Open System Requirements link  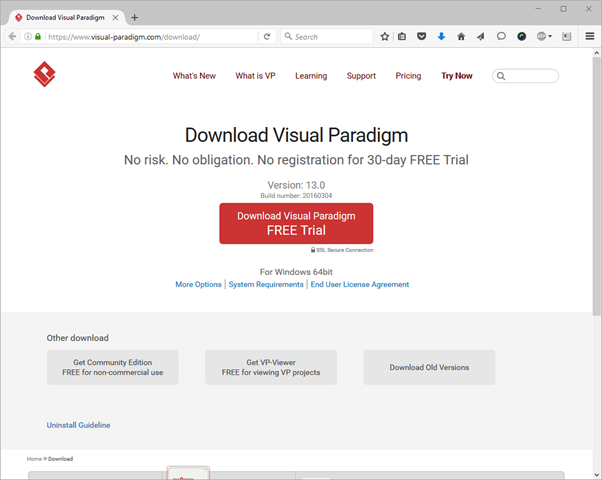point(266,285)
